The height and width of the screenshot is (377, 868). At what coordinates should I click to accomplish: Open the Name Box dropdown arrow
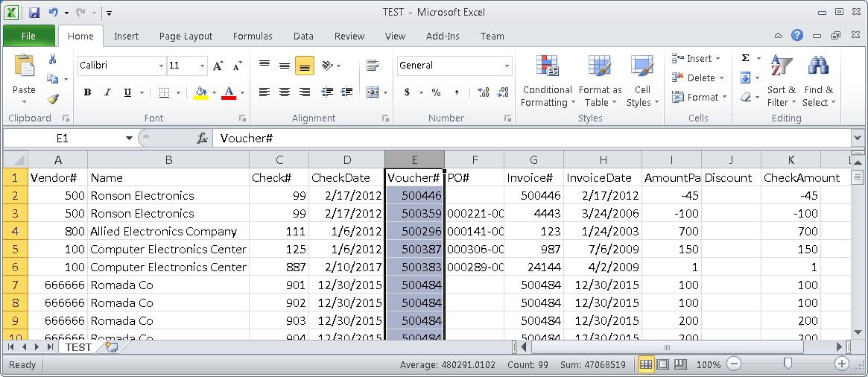129,139
